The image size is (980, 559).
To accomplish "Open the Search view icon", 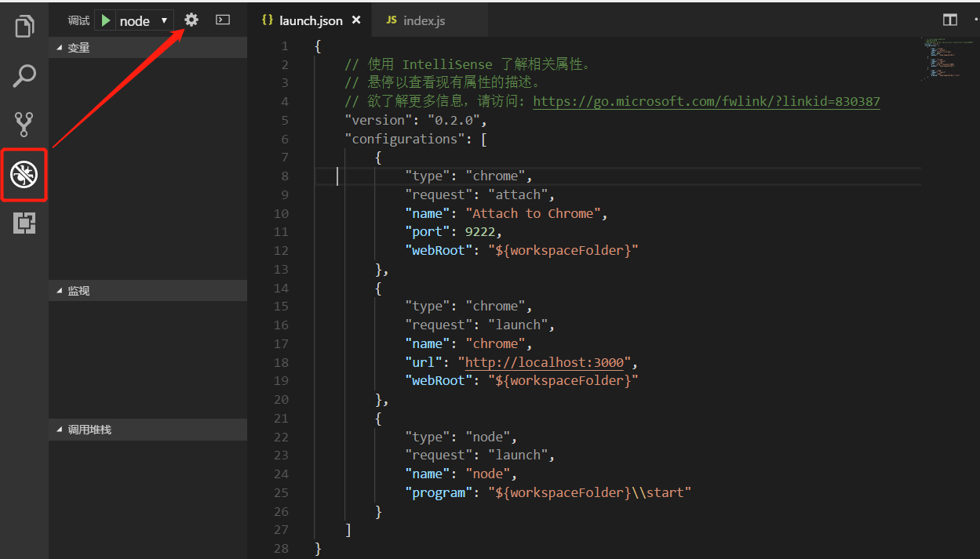I will (x=24, y=76).
